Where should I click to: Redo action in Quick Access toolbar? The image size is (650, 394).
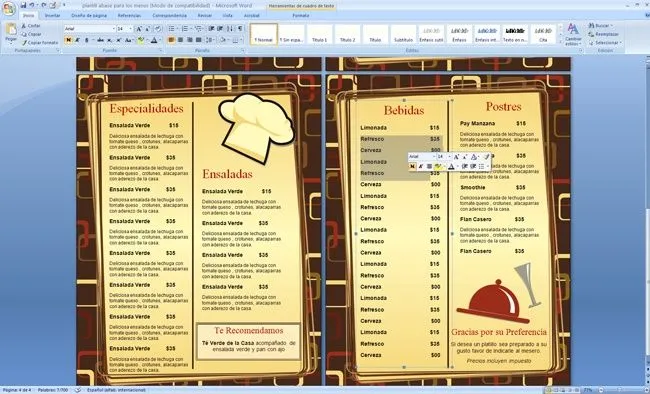point(44,5)
